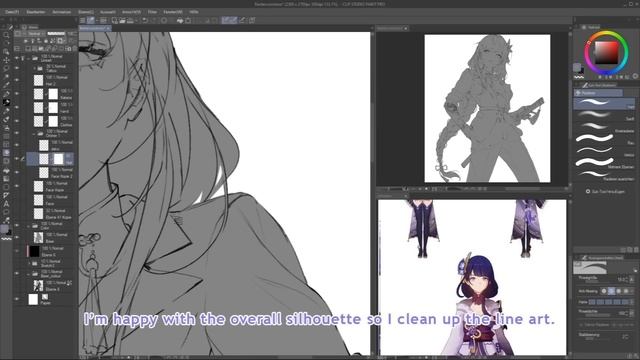Click the Undo arrow in the command bar
The width and height of the screenshot is (640, 360).
pos(144,20)
